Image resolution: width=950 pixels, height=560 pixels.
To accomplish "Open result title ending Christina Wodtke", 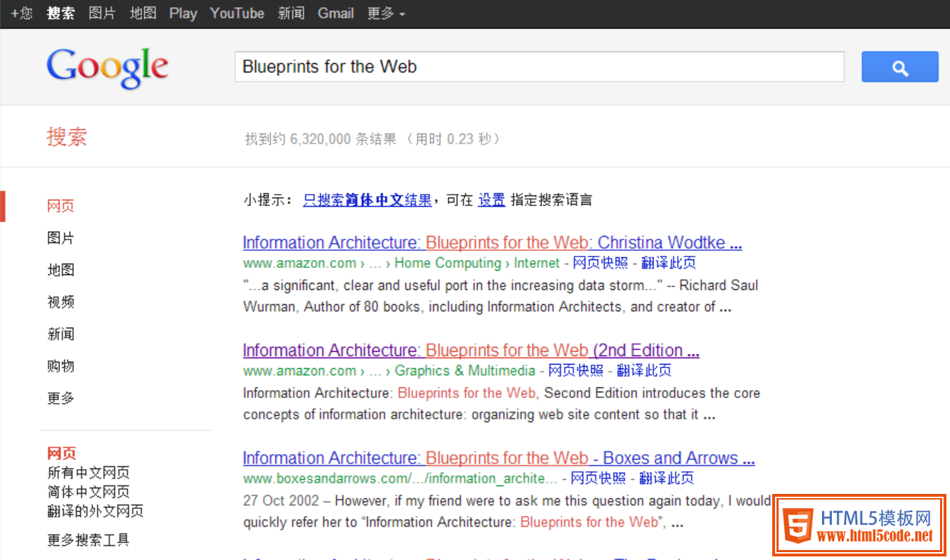I will tap(492, 242).
